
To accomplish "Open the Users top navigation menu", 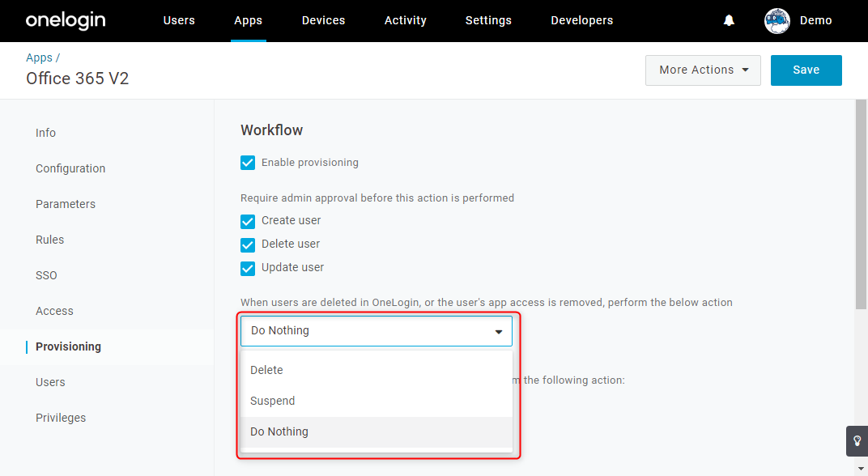I will pyautogui.click(x=179, y=20).
